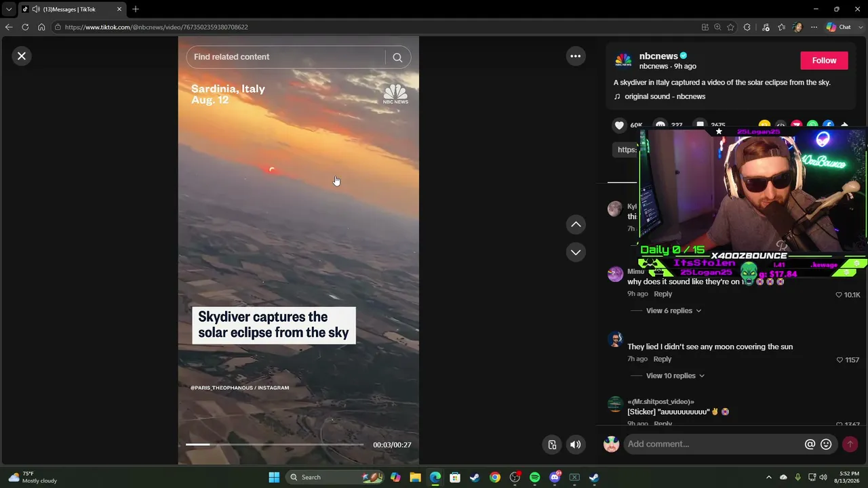868x488 pixels.
Task: Open the Mr.shitpost_video commenter name
Action: [x=660, y=402]
